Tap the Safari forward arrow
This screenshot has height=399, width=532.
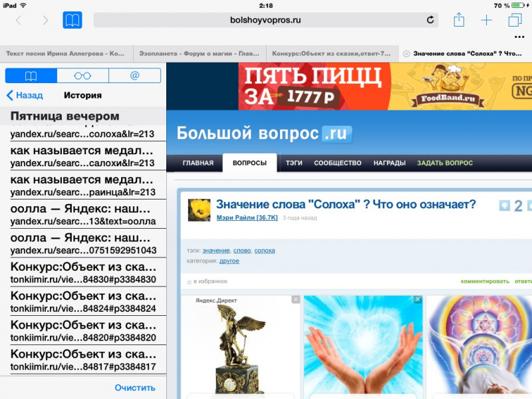(45, 20)
